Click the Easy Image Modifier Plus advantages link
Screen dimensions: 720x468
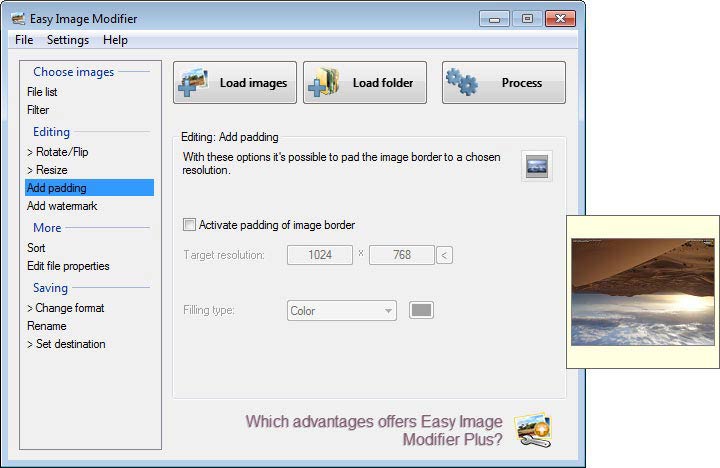click(374, 430)
